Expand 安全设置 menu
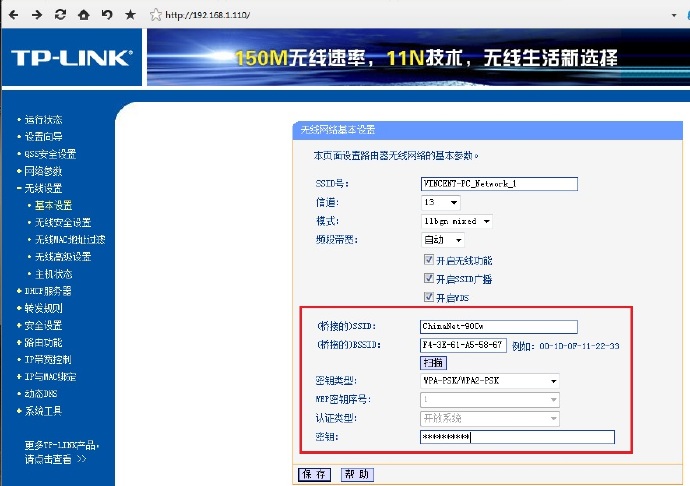690x486 pixels. click(43, 325)
